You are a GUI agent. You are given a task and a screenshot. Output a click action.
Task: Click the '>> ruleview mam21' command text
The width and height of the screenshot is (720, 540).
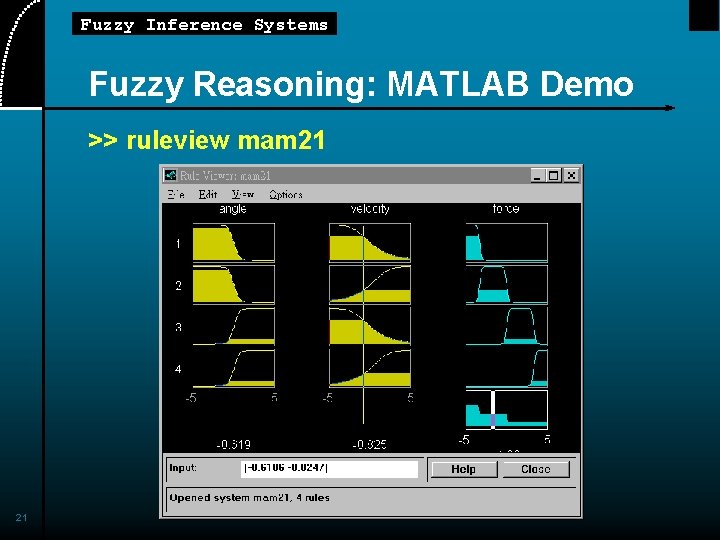(x=207, y=140)
